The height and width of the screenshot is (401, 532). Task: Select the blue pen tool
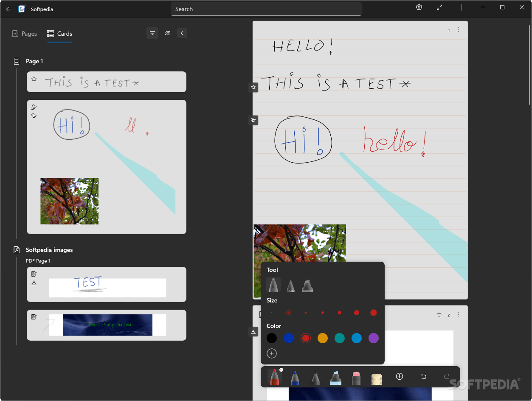[x=295, y=376]
